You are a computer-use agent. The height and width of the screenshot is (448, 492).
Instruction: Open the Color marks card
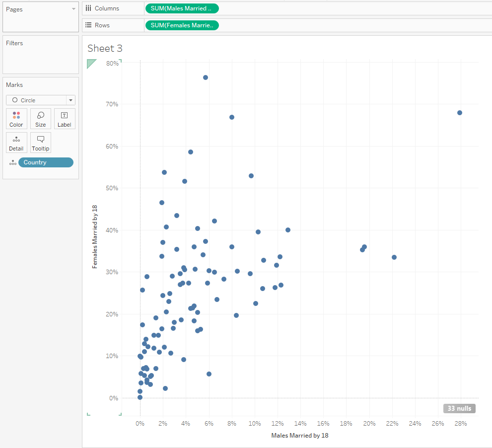[x=16, y=119]
